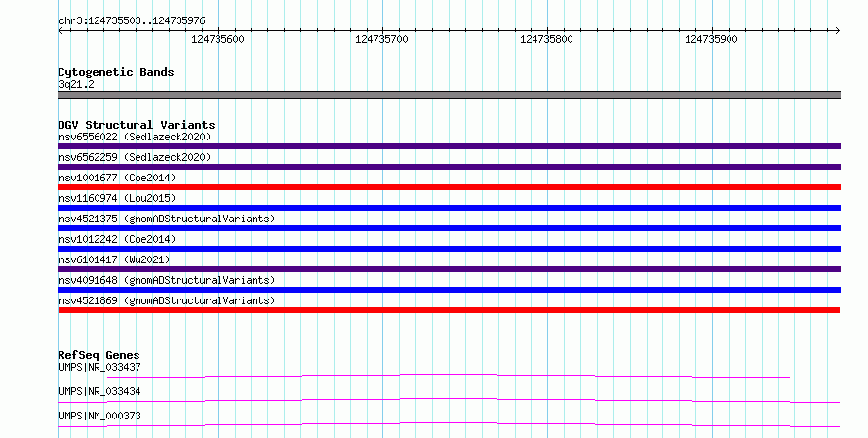Select the gray 3q21.2 cytogenetic band bar
The width and height of the screenshot is (868, 438).
tap(449, 95)
